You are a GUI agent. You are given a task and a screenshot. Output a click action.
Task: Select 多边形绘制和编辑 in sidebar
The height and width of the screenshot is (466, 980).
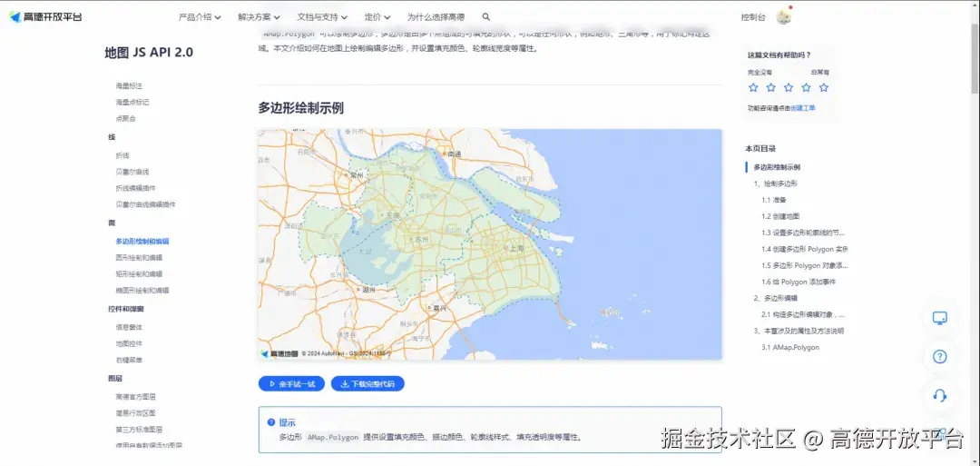142,241
